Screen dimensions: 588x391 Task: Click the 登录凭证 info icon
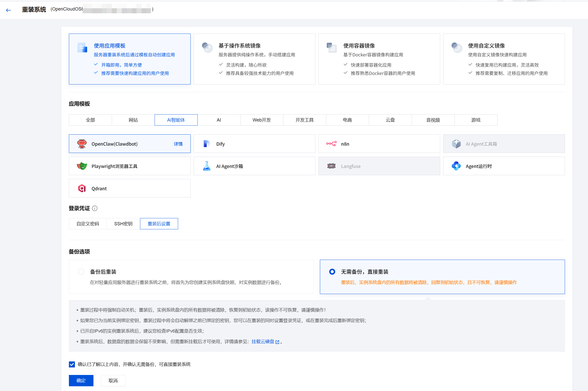tap(95, 208)
